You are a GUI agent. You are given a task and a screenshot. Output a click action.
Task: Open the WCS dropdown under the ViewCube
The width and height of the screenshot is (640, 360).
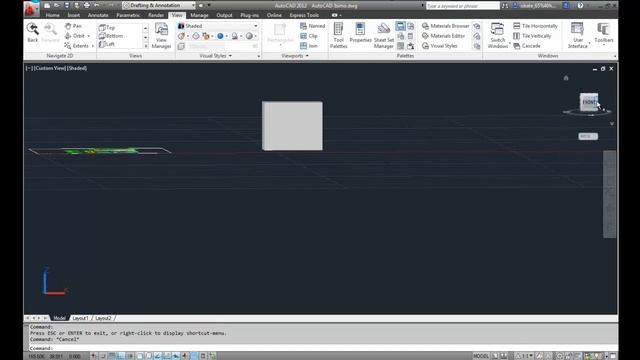tap(588, 136)
